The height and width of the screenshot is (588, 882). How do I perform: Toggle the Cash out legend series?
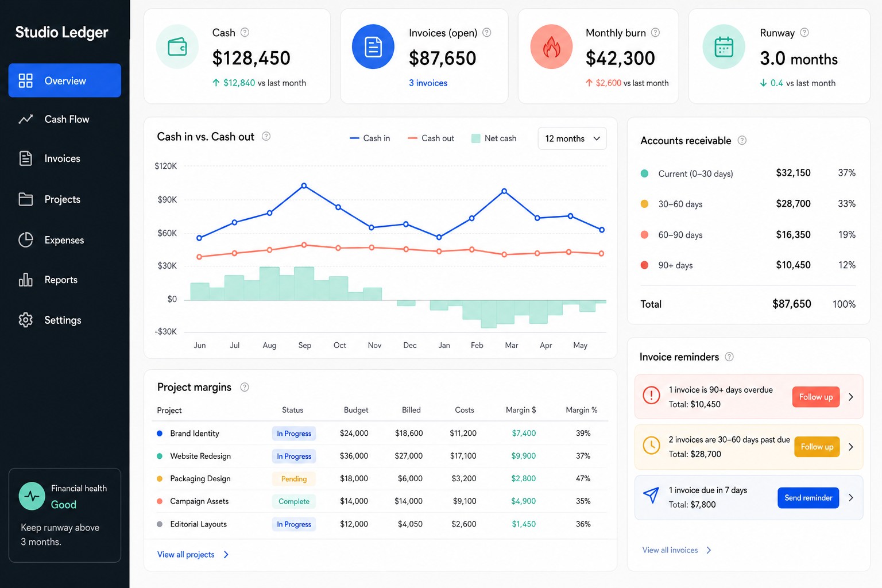click(431, 138)
